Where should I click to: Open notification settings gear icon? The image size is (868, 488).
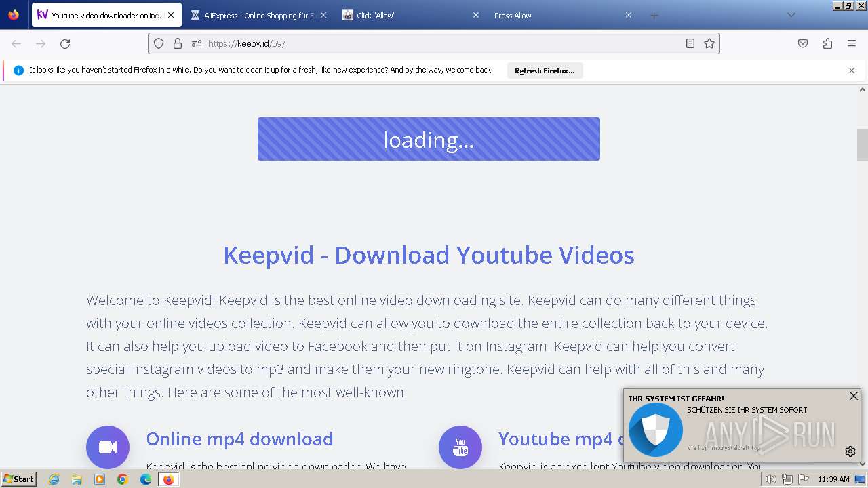click(x=850, y=451)
